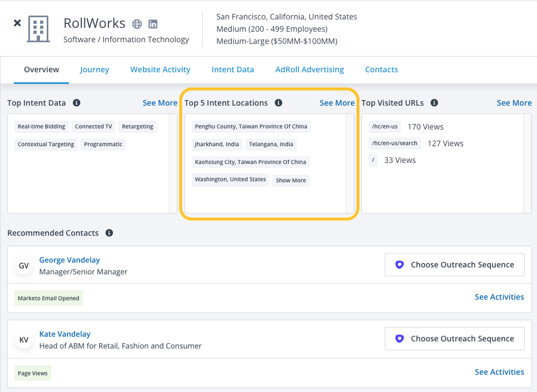
Task: Open the RollWorks website globe icon
Action: point(137,24)
